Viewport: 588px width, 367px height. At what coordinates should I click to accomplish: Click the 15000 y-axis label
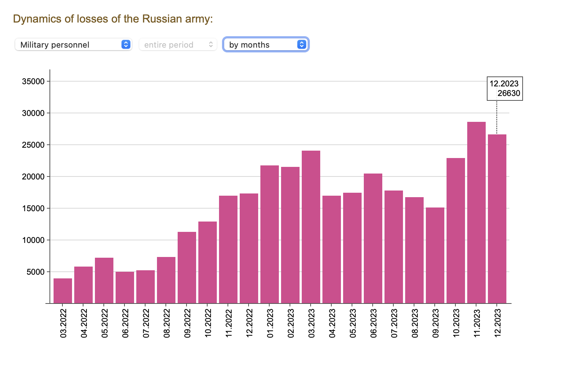[x=33, y=208]
